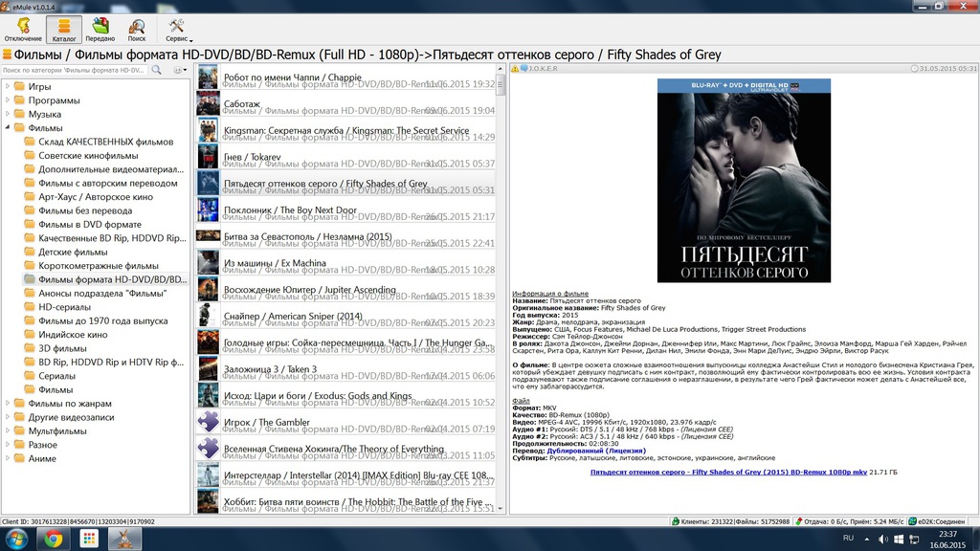The image size is (980, 551).
Task: Click the warning icon before J.O.K.E.R
Action: tap(515, 69)
